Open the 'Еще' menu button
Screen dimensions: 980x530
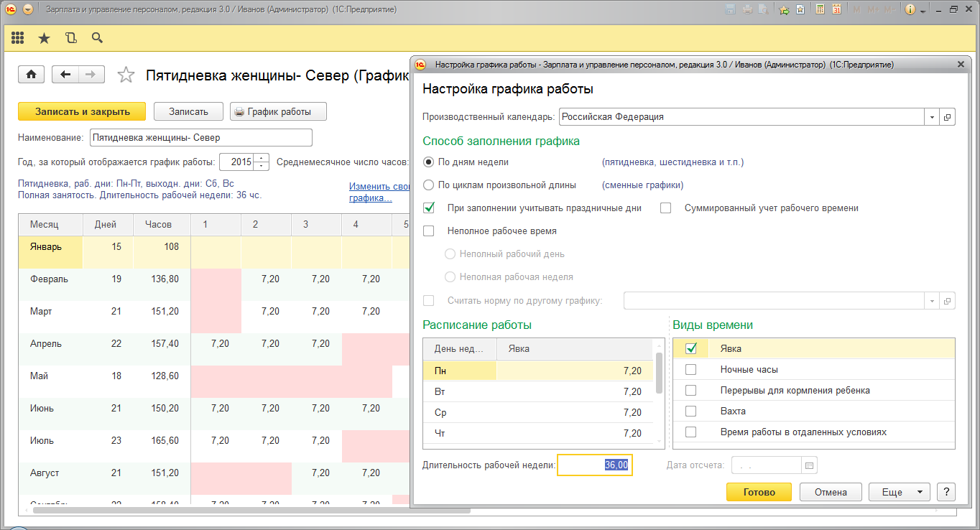click(899, 492)
